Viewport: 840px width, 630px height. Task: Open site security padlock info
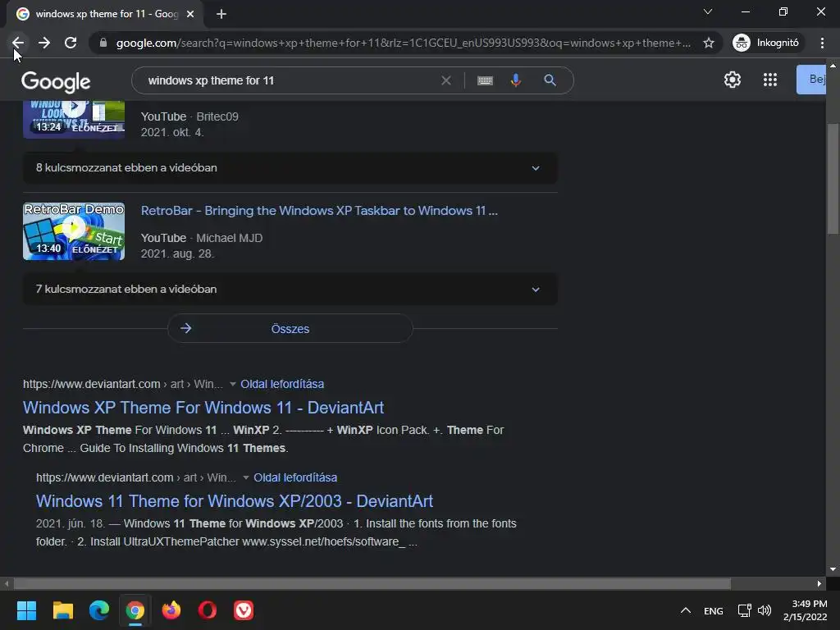[103, 43]
